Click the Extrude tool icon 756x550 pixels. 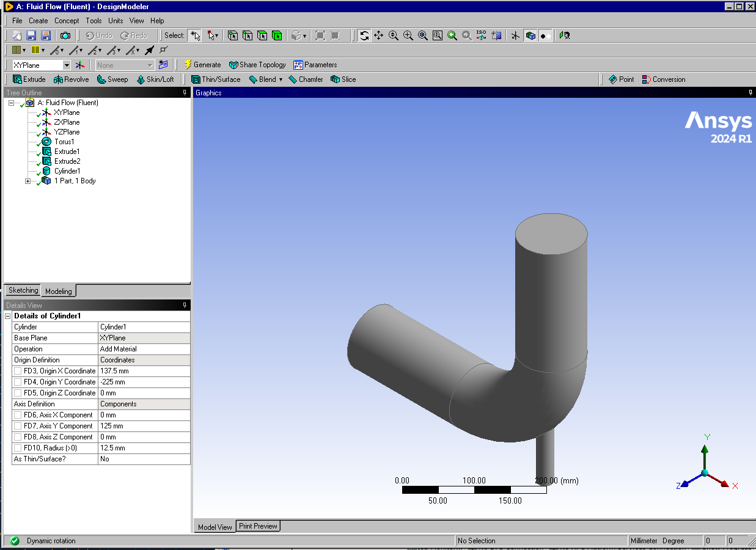click(x=17, y=79)
